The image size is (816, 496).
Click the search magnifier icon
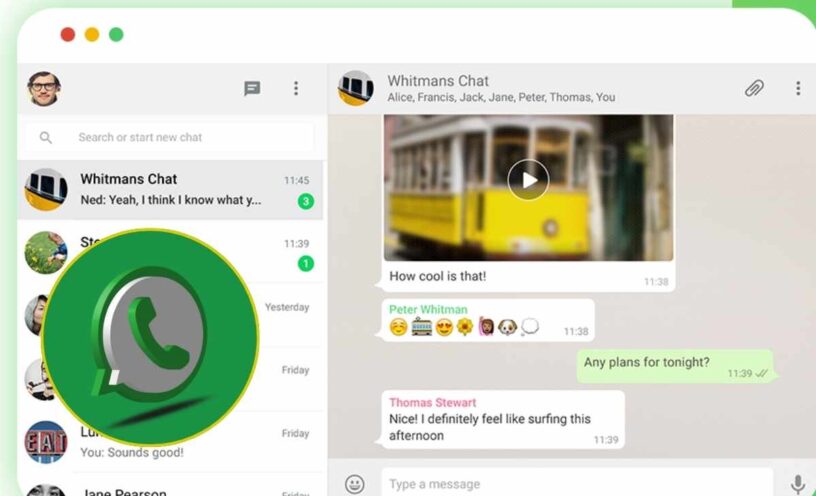pyautogui.click(x=46, y=137)
